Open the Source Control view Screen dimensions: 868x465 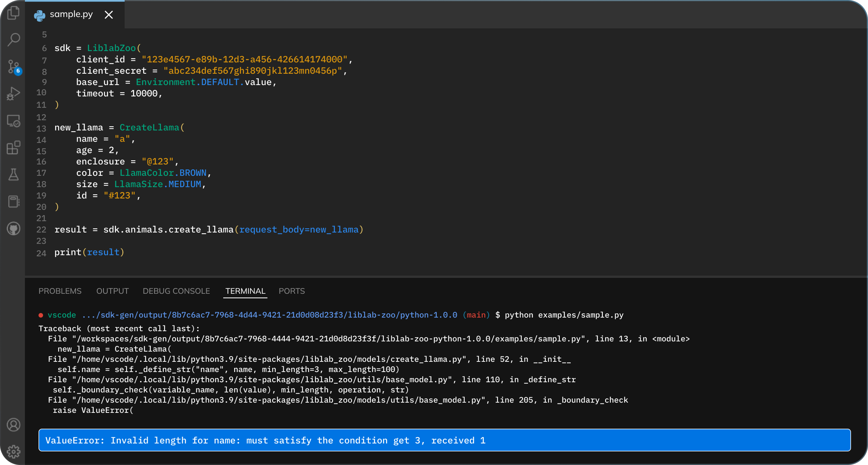click(14, 67)
